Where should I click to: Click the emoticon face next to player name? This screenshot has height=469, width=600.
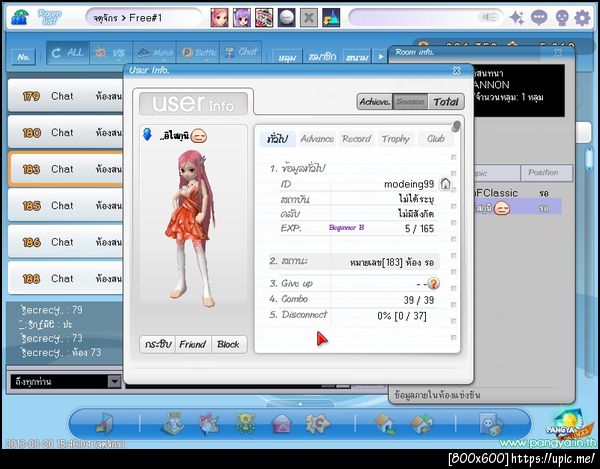point(199,136)
